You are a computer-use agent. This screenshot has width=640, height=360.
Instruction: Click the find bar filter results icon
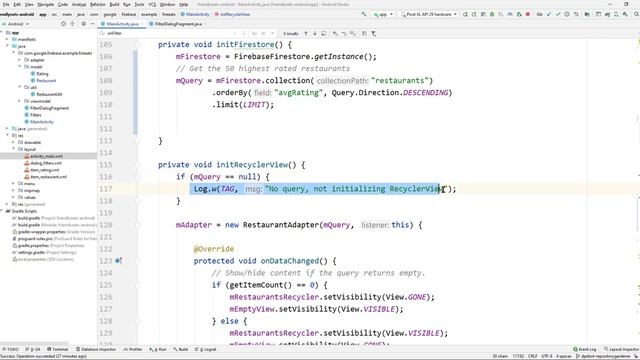(373, 33)
